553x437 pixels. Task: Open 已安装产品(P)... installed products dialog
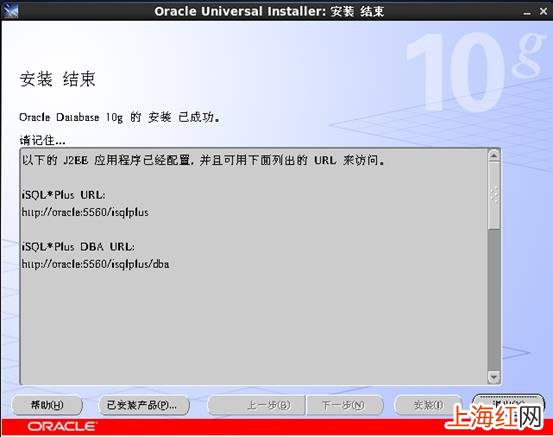point(144,405)
